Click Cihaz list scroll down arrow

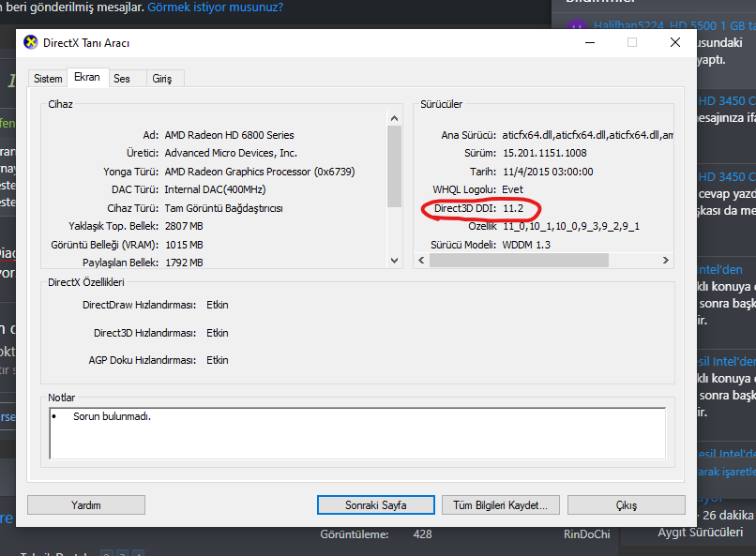394,261
